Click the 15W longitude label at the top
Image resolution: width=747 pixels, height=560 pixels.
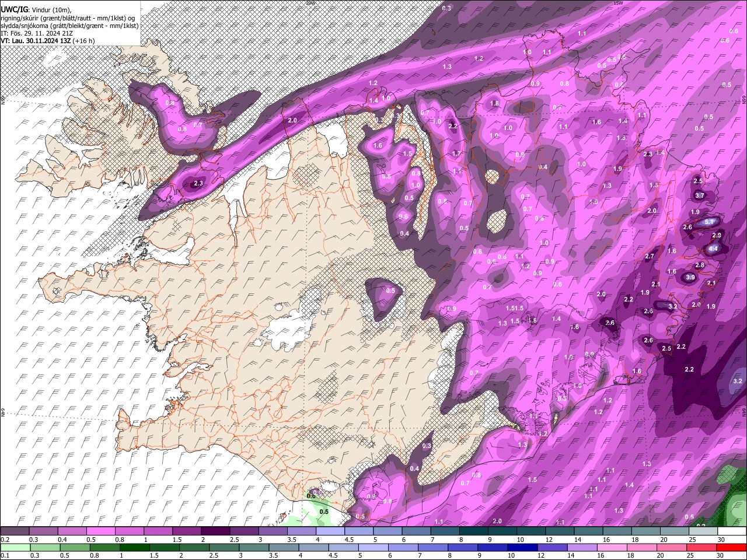pos(618,3)
